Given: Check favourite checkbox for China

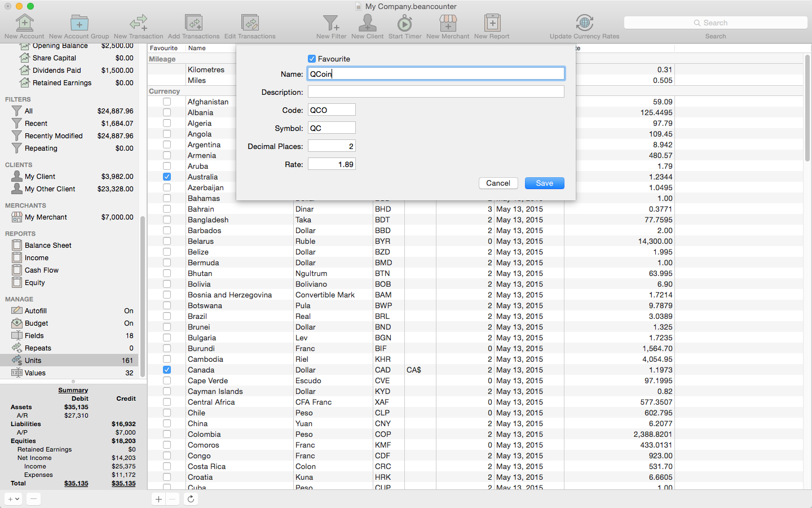Looking at the screenshot, I should pos(167,423).
